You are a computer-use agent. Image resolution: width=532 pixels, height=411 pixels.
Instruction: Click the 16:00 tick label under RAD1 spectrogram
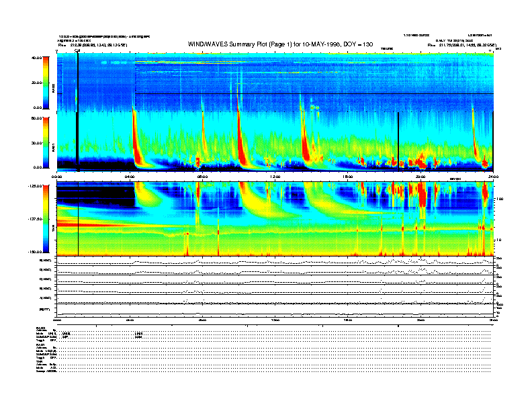(348, 177)
